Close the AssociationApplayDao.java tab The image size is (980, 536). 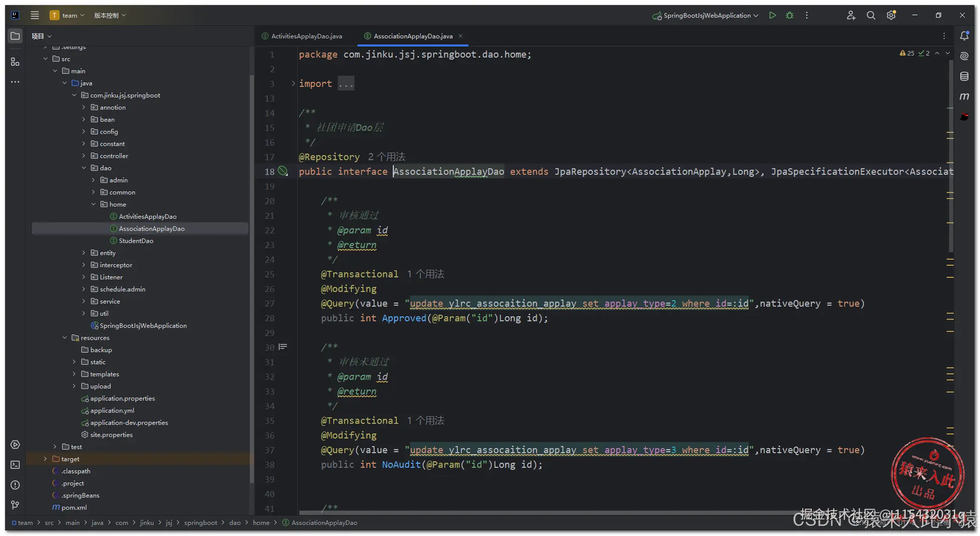click(460, 36)
